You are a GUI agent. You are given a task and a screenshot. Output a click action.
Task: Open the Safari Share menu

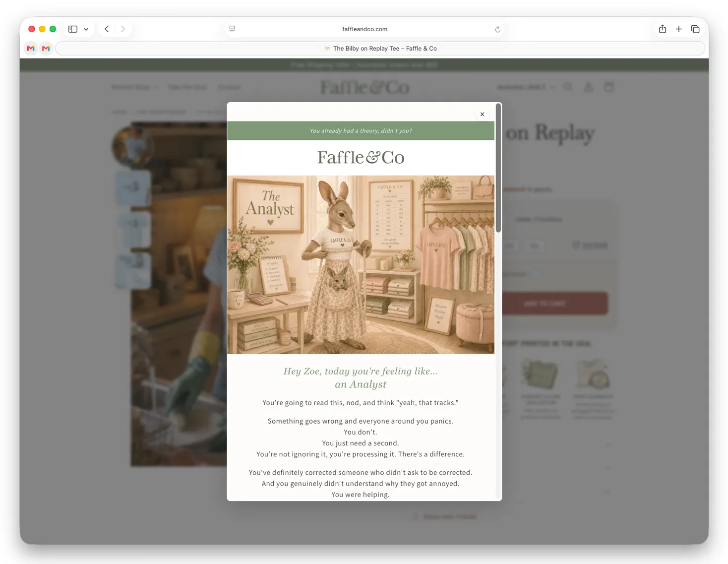pyautogui.click(x=663, y=29)
